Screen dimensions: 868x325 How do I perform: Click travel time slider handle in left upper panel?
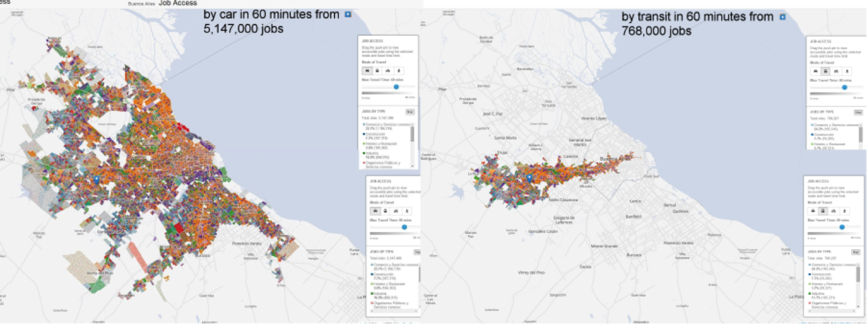[396, 87]
